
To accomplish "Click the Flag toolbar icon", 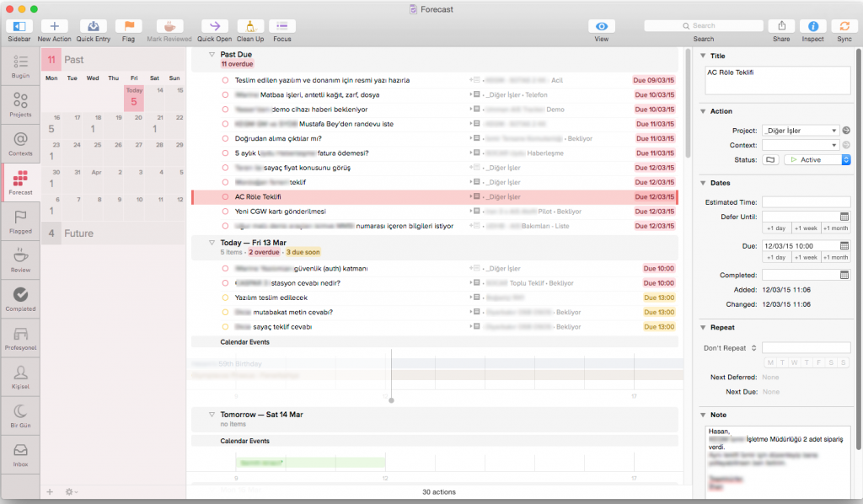I will click(128, 26).
